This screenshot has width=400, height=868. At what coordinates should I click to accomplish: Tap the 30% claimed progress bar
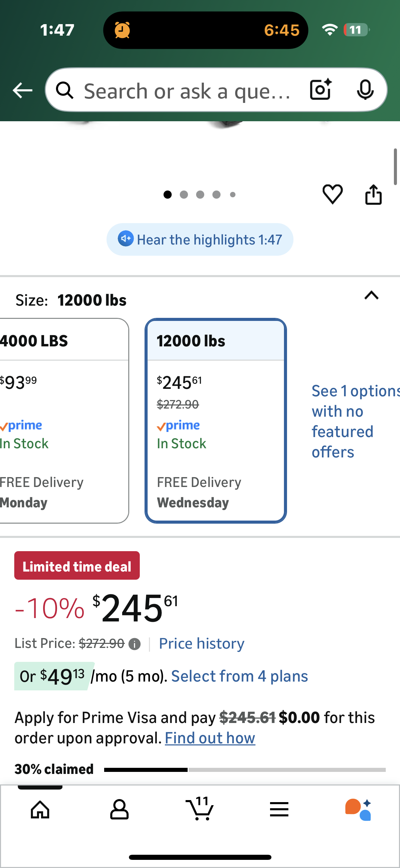[244, 770]
